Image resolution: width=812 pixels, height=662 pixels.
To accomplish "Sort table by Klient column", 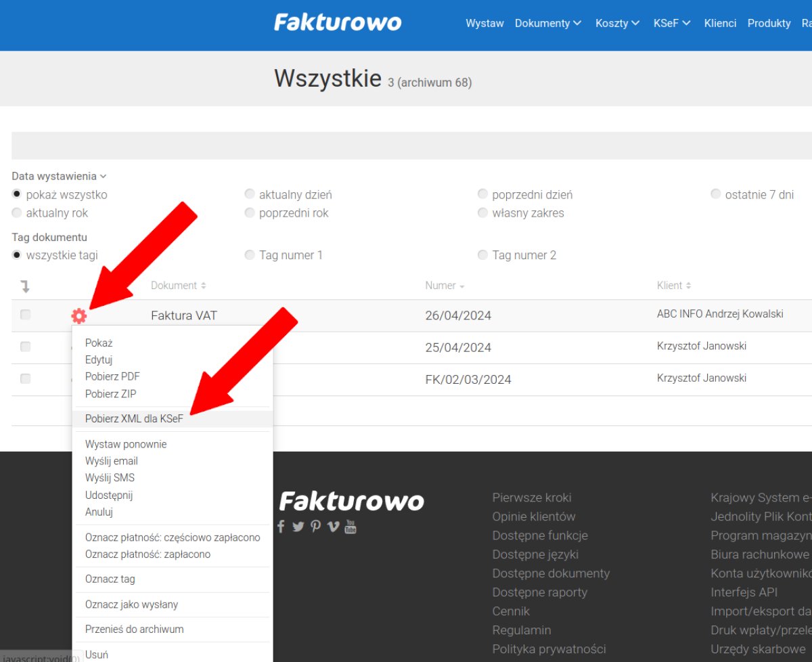I will click(x=674, y=286).
